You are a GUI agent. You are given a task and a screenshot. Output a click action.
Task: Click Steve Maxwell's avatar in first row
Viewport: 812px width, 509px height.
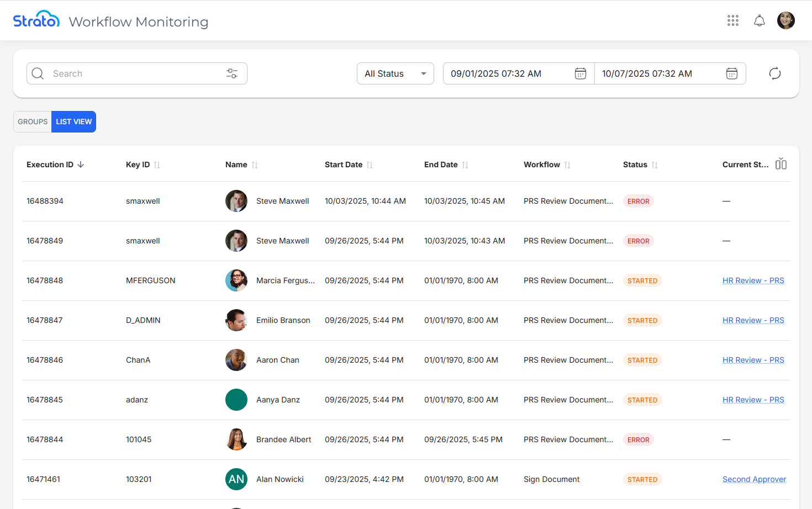(236, 201)
